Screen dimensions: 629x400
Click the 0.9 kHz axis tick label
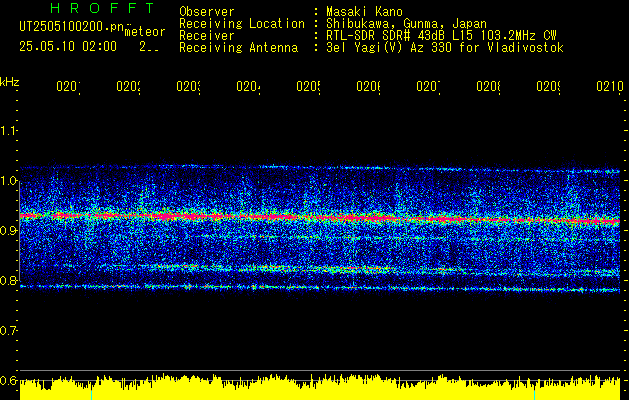pos(9,230)
